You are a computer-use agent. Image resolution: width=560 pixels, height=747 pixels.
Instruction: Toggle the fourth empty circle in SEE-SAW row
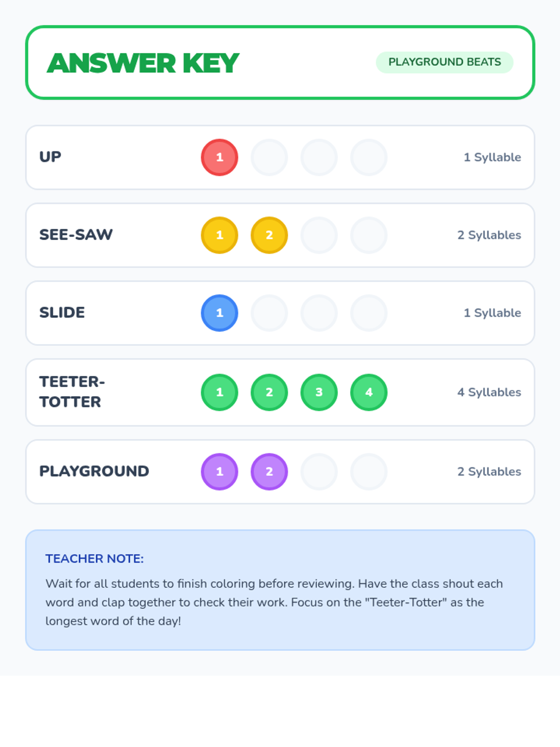click(x=369, y=235)
